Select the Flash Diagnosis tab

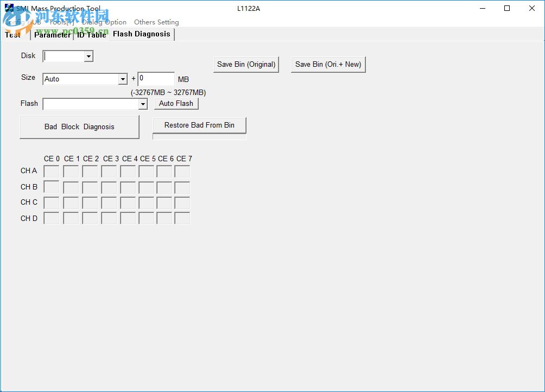[x=142, y=34]
